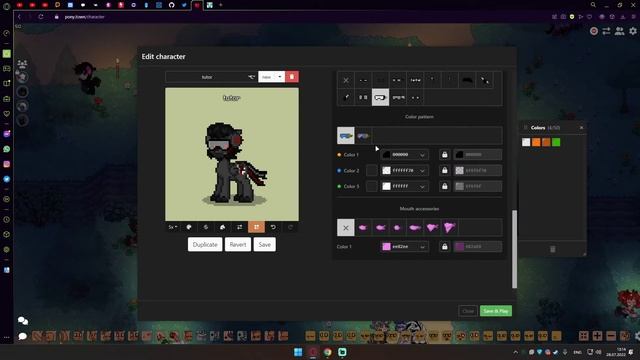Choose the first goggles color pattern
Image resolution: width=640 pixels, height=360 pixels.
[x=346, y=136]
